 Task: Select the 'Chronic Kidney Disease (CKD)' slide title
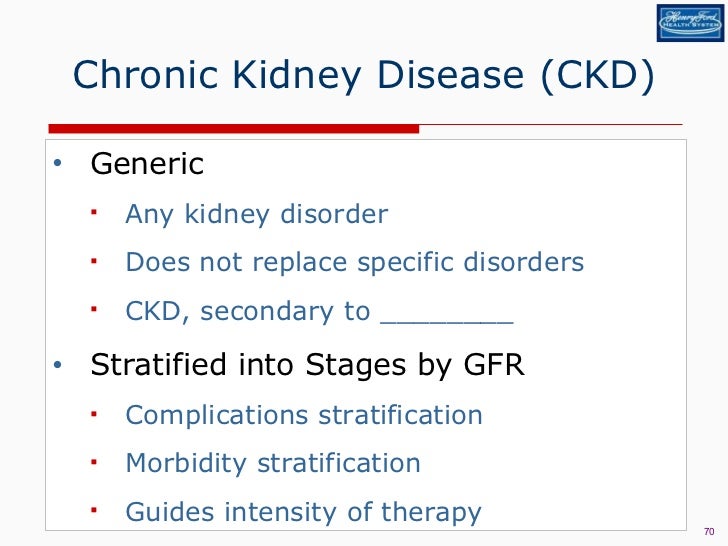[x=364, y=77]
